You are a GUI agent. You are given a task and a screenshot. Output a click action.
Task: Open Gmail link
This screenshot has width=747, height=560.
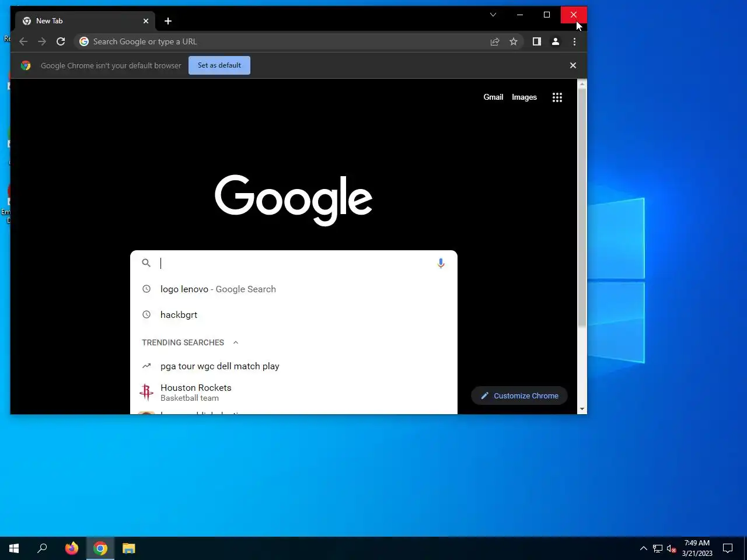click(x=493, y=97)
